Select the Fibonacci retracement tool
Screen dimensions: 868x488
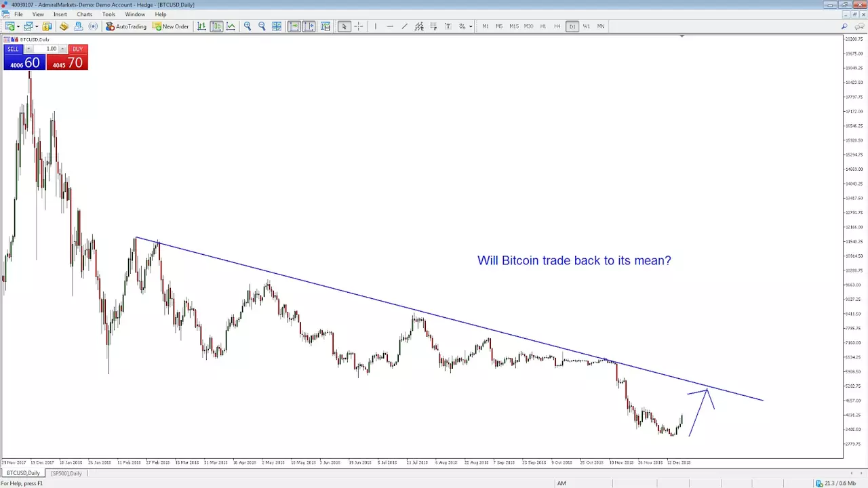433,26
